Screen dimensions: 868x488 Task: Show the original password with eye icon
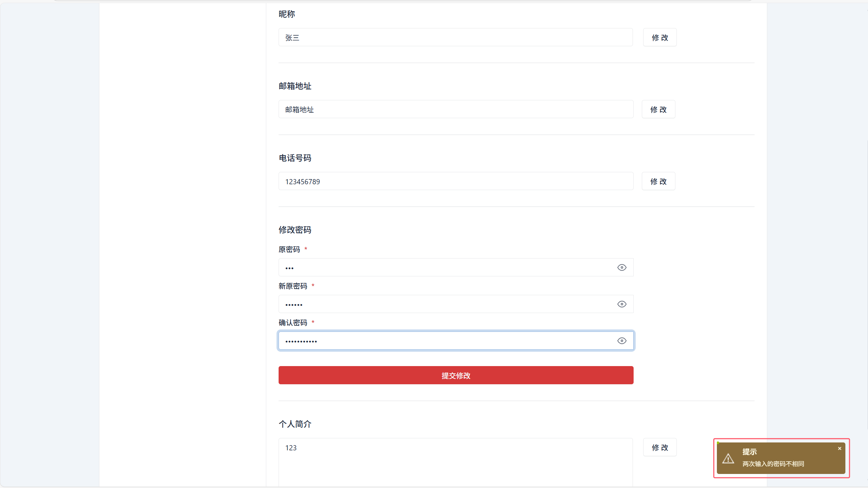622,267
